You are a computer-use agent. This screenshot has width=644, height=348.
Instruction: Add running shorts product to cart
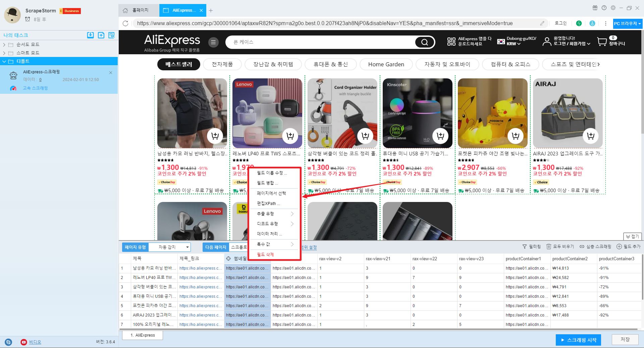215,136
